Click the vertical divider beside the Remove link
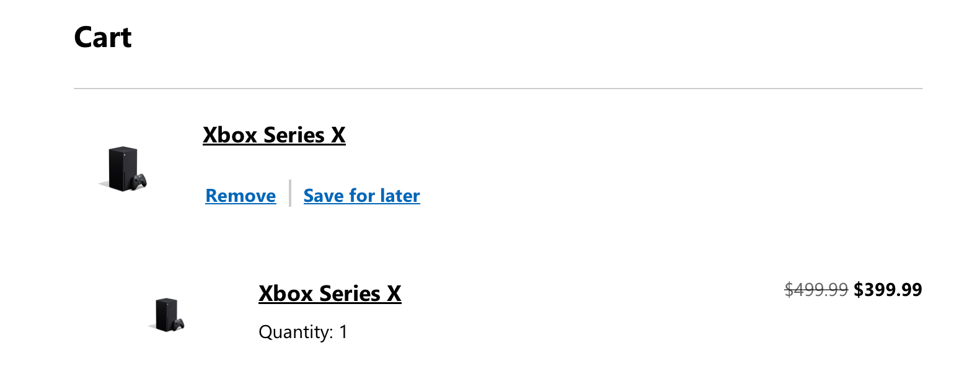This screenshot has width=980, height=374. (x=290, y=193)
